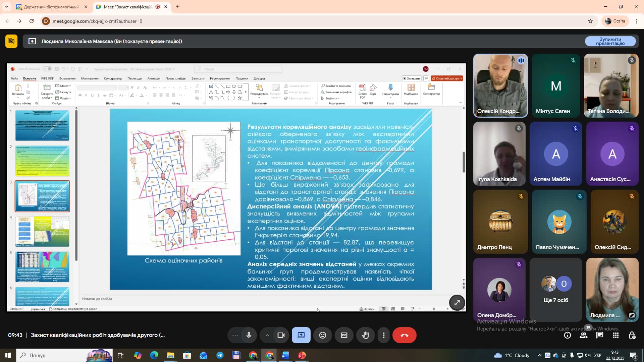Open emoji reactions button
644x362 pixels.
[322, 335]
